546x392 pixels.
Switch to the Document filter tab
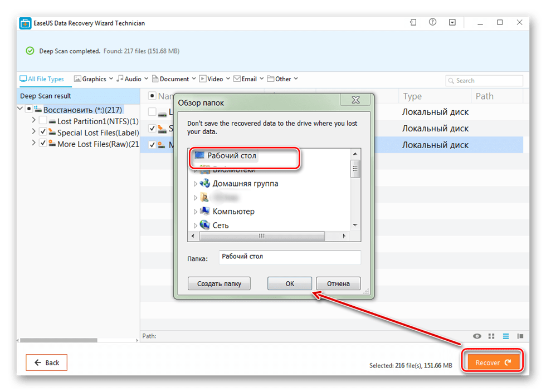click(170, 79)
